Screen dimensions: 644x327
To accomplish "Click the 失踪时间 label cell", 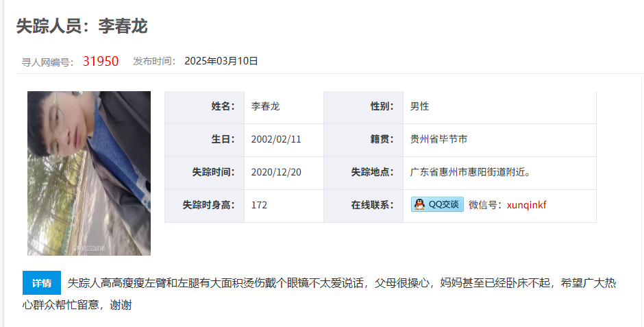I will [204, 172].
